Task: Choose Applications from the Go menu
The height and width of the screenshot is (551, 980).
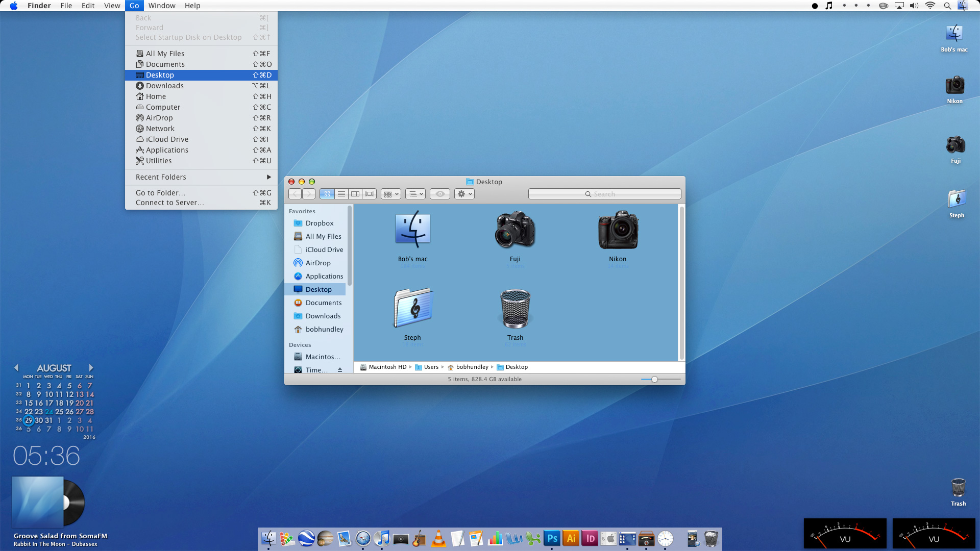Action: (201, 150)
